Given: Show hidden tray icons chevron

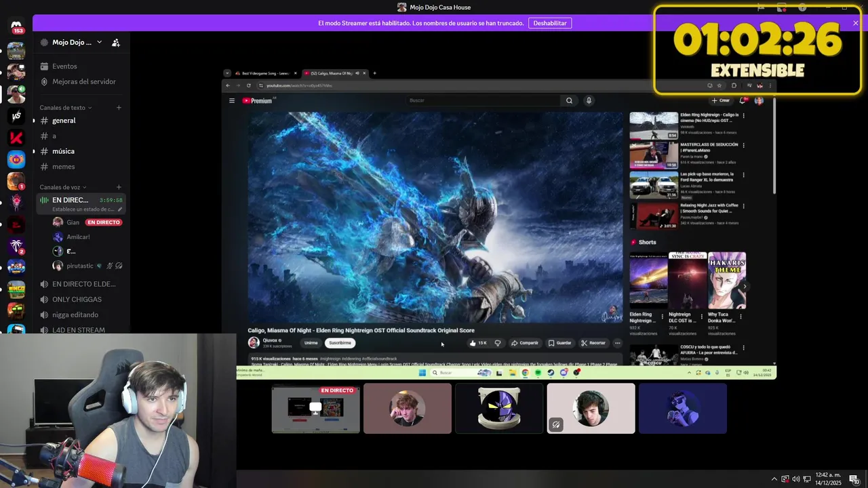Looking at the screenshot, I should pyautogui.click(x=774, y=479).
